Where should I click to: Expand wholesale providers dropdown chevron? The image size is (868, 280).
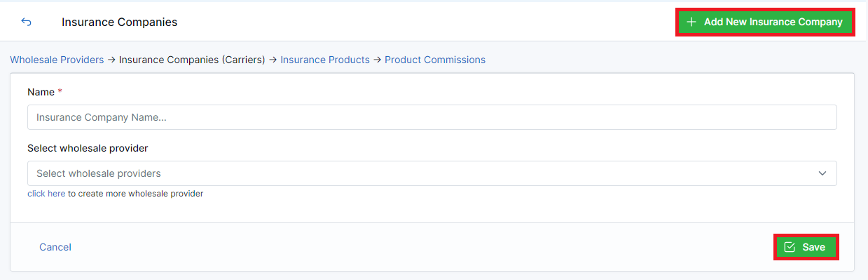tap(822, 173)
